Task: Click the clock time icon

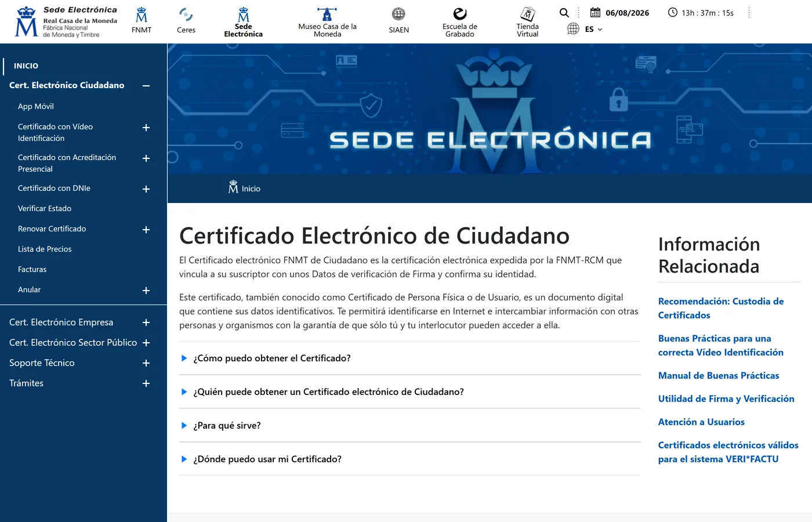Action: pos(673,12)
